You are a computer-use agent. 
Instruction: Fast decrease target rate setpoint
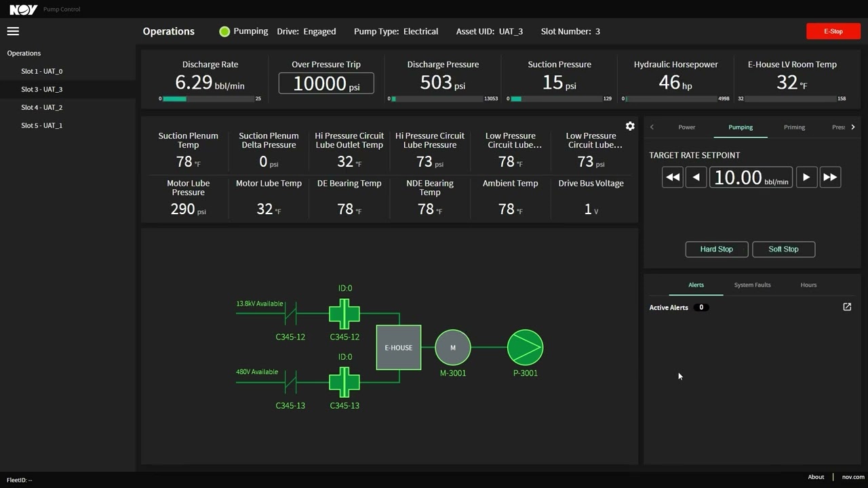673,177
